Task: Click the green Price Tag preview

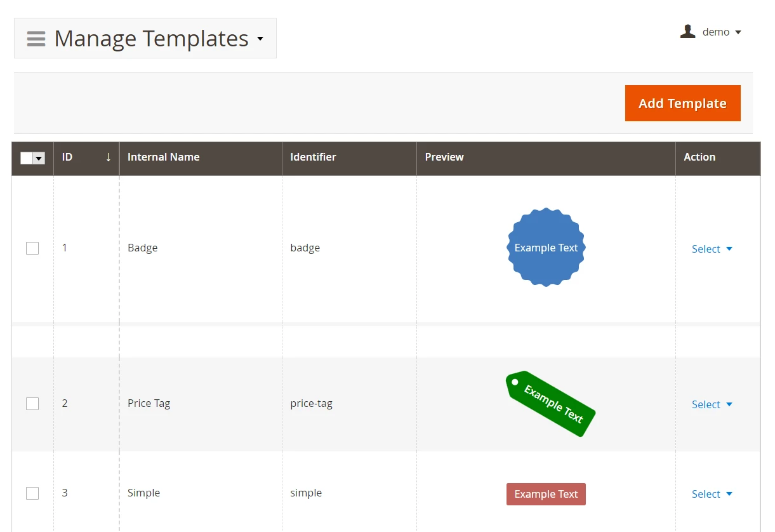Action: tap(550, 404)
